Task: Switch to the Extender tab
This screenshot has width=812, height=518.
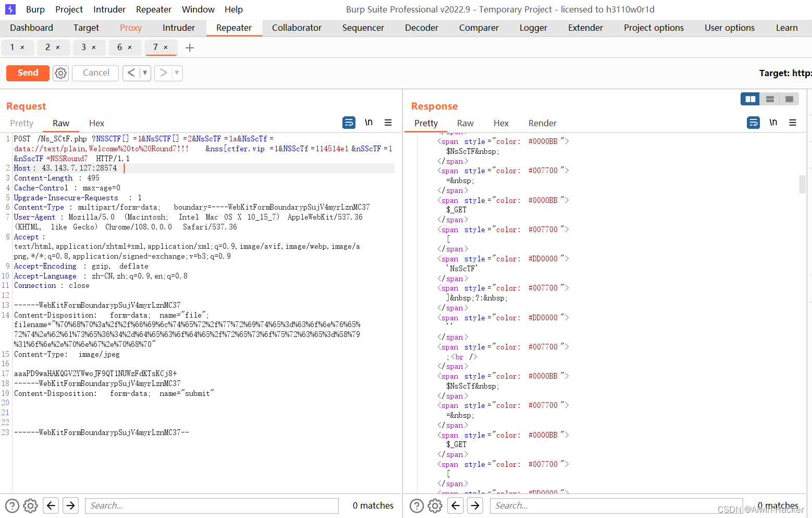Action: (585, 28)
